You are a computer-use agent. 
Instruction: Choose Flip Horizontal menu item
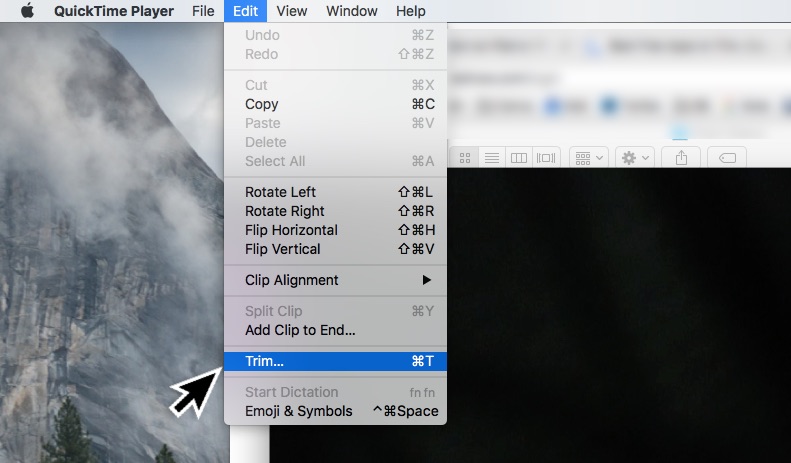(x=335, y=230)
